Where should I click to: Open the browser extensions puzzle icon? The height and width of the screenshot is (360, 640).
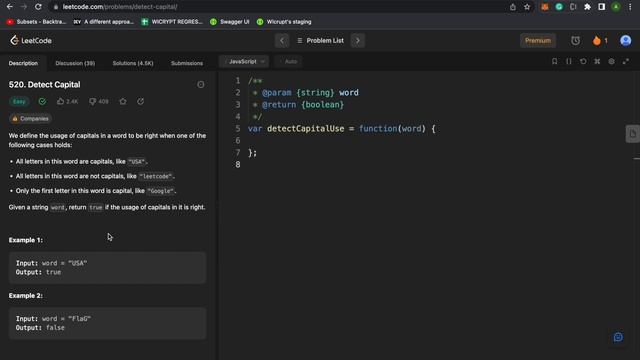(x=587, y=7)
